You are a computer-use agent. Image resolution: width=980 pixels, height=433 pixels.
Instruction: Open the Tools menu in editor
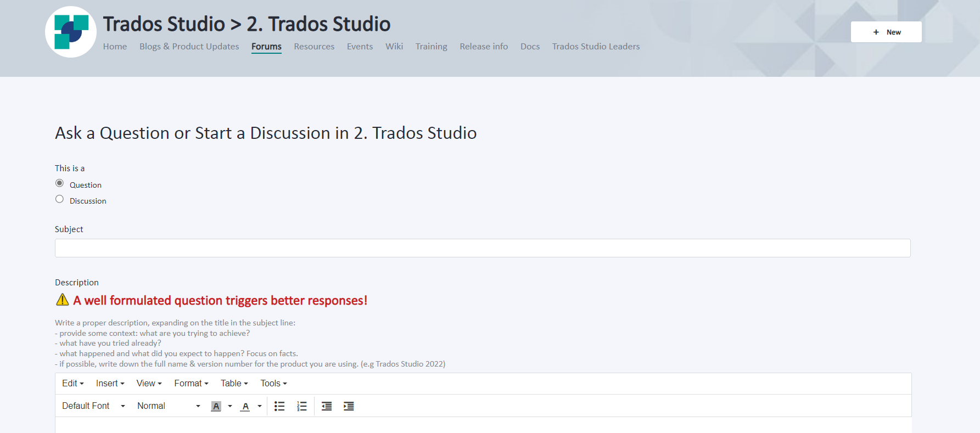274,384
